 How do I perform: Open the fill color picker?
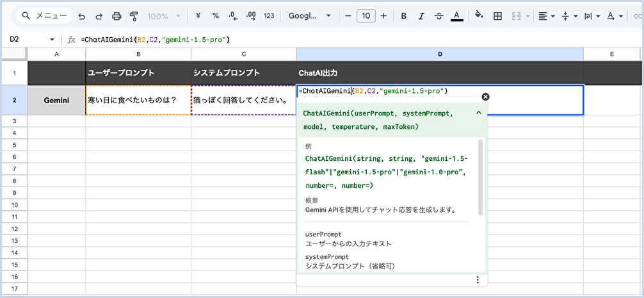[x=479, y=15]
